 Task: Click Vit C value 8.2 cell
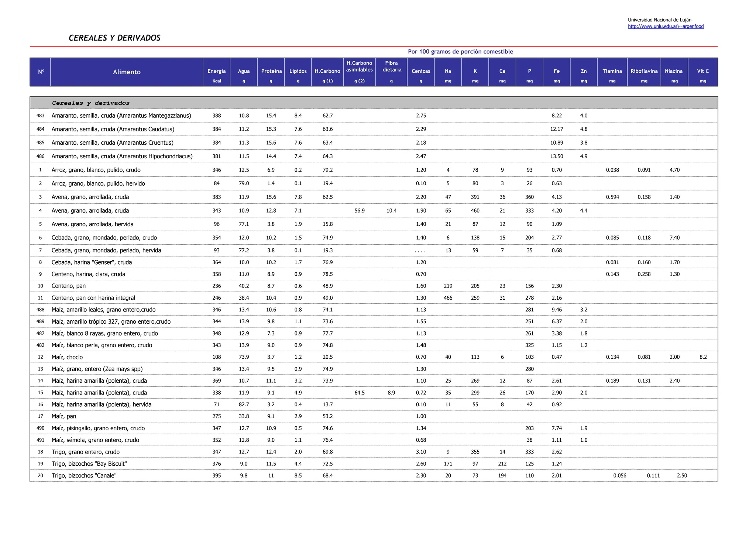[703, 357]
